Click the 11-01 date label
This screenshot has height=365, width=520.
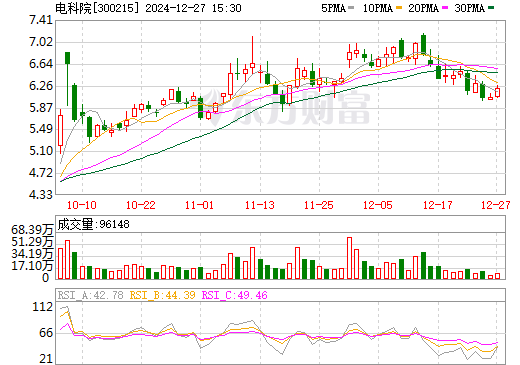coord(199,205)
